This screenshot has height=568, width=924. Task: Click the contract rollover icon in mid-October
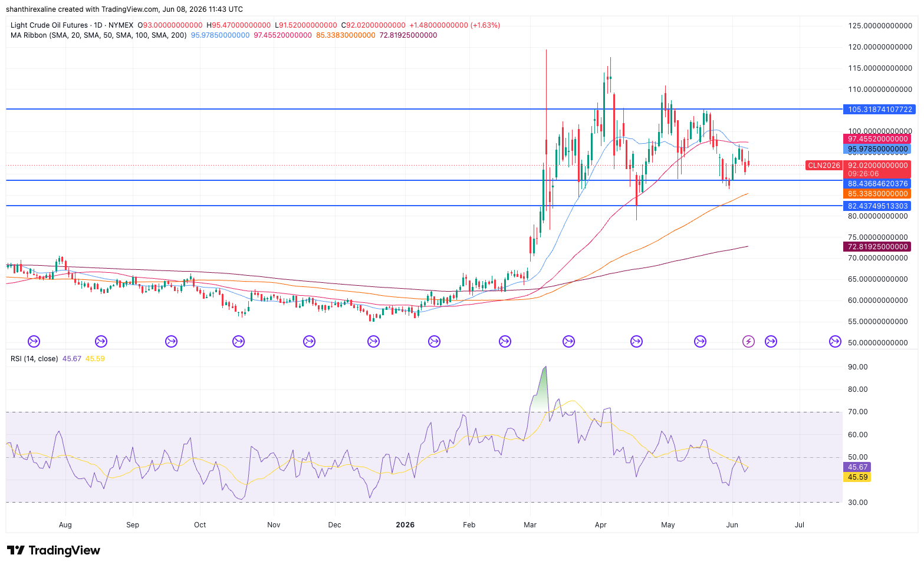coord(238,341)
